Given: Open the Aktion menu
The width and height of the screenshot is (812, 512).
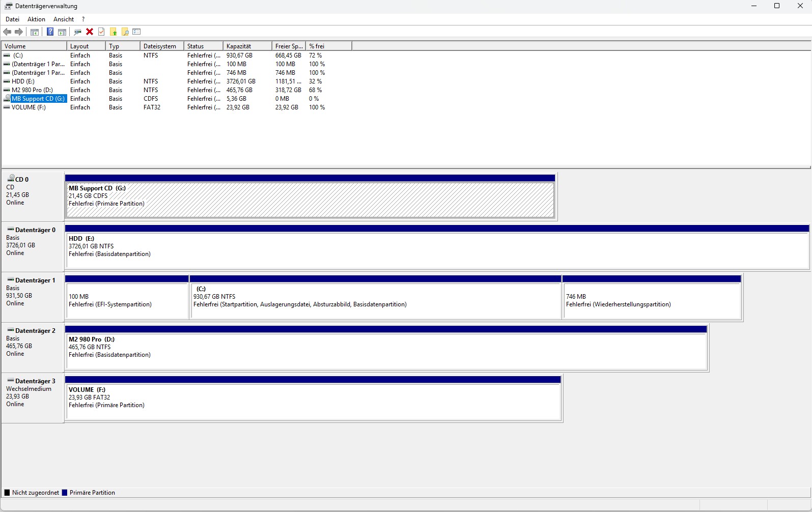Looking at the screenshot, I should point(36,19).
